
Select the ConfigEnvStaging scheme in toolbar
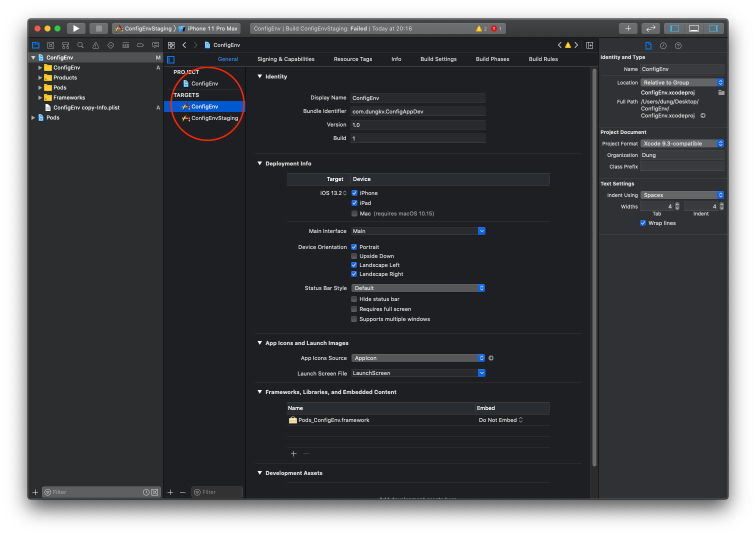click(x=144, y=28)
